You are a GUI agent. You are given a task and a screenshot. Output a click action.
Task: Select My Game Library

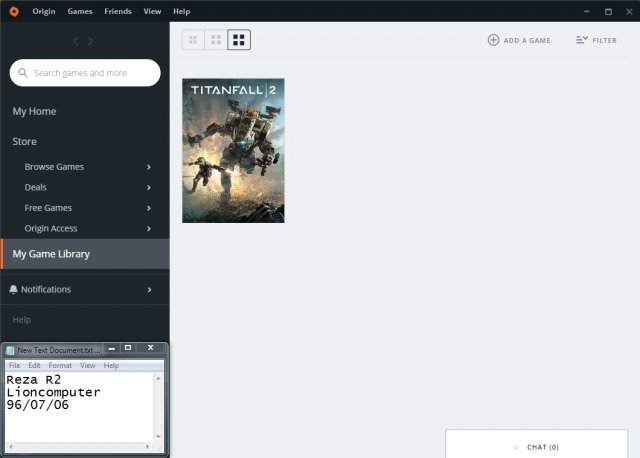[51, 254]
